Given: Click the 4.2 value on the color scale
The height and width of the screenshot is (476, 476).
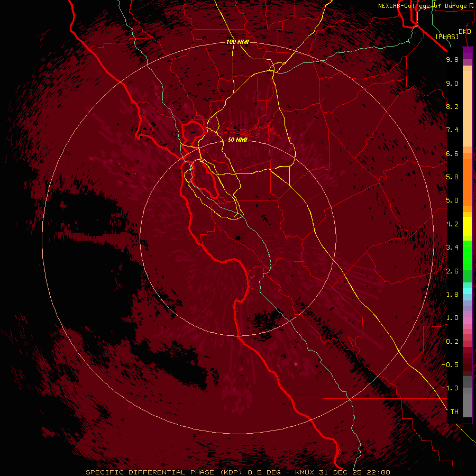Looking at the screenshot, I should [452, 224].
